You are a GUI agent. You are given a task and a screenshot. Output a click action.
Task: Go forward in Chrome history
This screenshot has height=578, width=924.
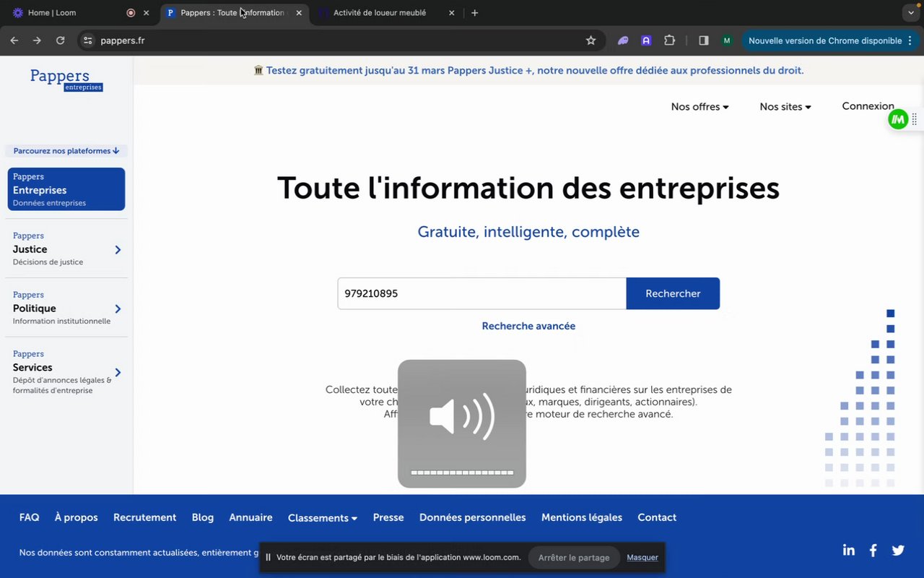(37, 40)
